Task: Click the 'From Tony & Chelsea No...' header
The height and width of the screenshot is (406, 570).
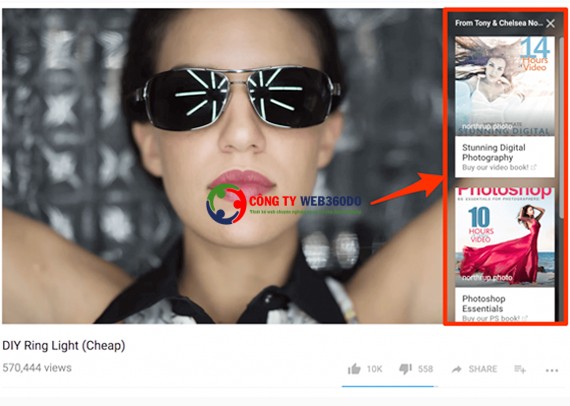Action: (498, 23)
